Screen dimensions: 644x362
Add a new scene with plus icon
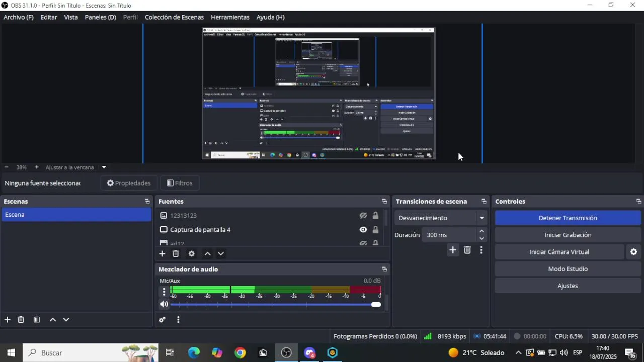point(8,320)
